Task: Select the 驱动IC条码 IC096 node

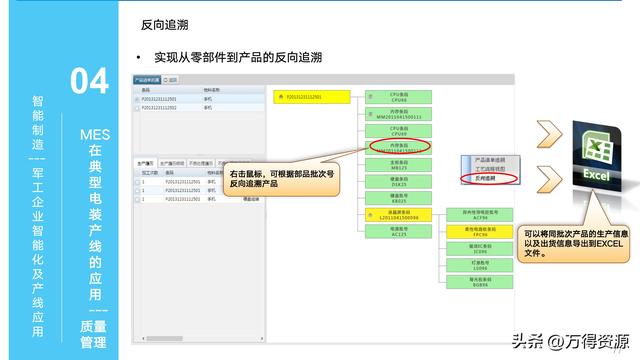Action: (x=480, y=249)
